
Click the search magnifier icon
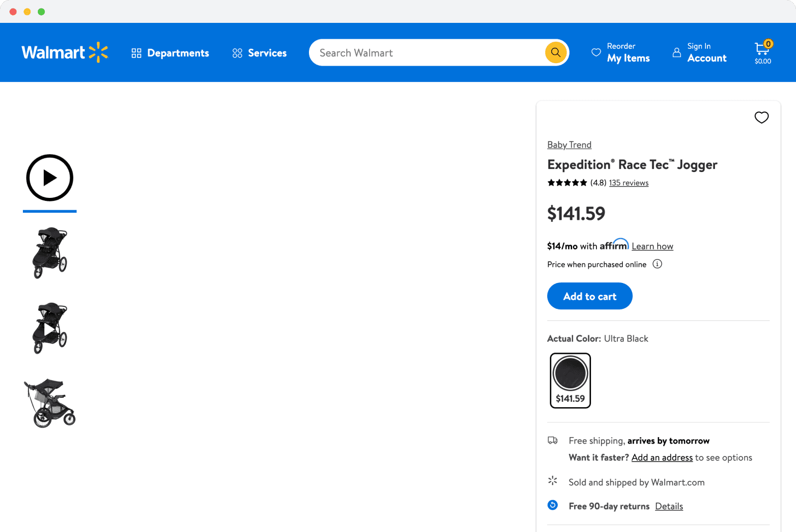(x=555, y=52)
